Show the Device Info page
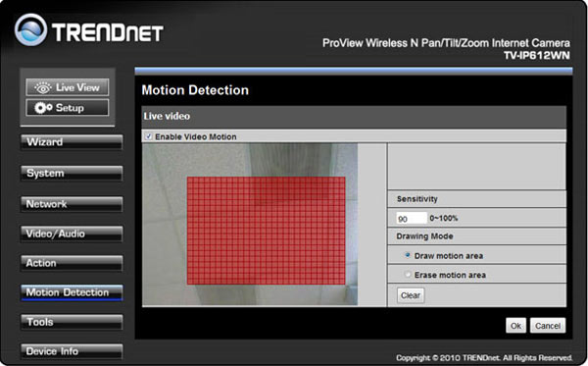 click(72, 351)
